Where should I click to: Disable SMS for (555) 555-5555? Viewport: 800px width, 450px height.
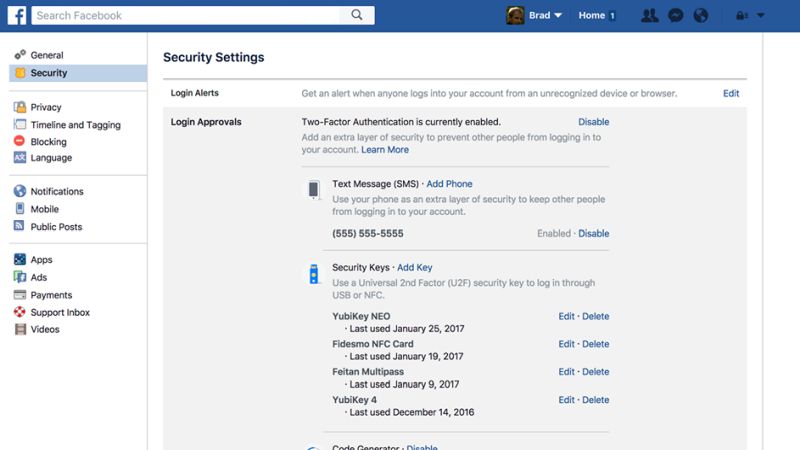tap(593, 233)
